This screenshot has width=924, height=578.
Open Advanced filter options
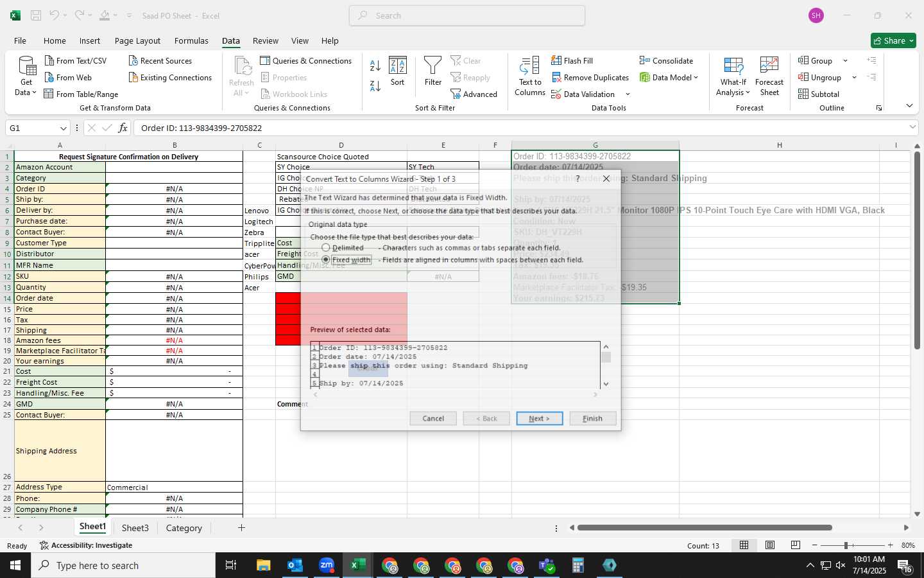[474, 94]
